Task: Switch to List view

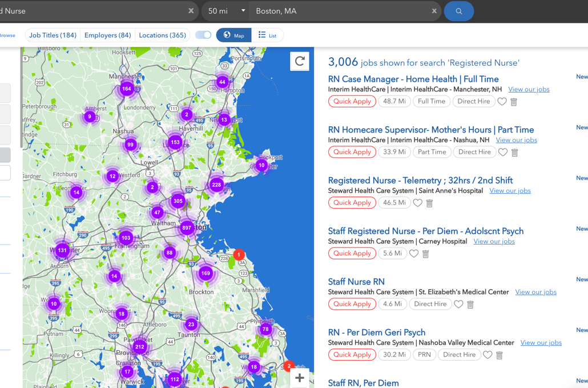Action: pyautogui.click(x=267, y=35)
